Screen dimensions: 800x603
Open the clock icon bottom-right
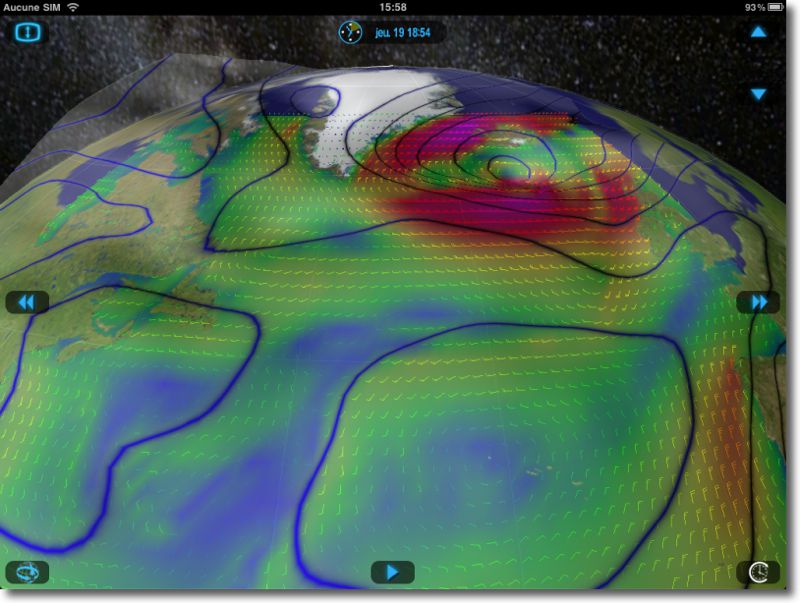[758, 572]
